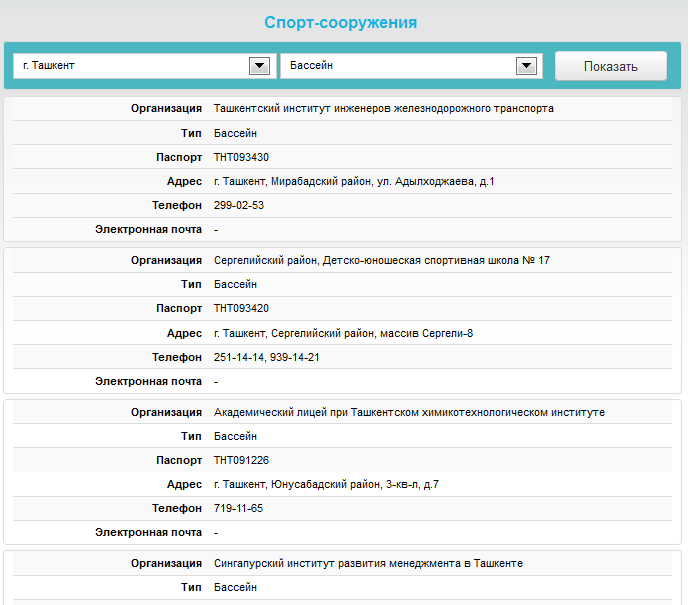The width and height of the screenshot is (689, 605).
Task: Select the sports school № 17 organization name
Action: click(x=382, y=260)
